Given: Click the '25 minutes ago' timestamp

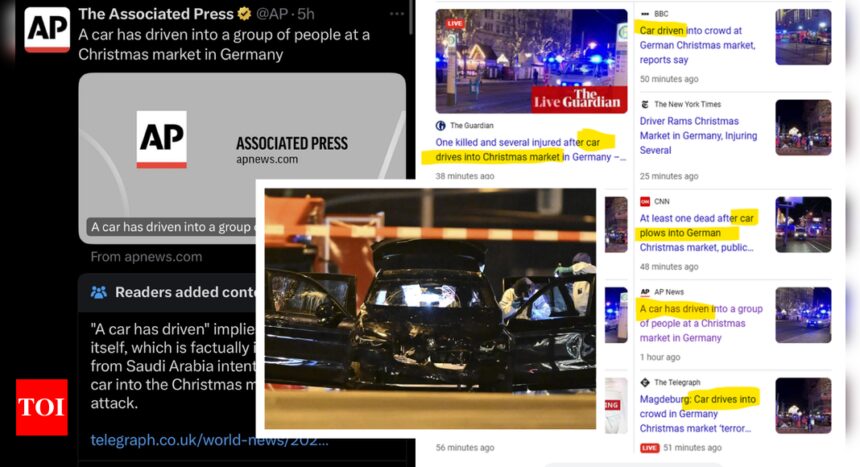Looking at the screenshot, I should (669, 176).
